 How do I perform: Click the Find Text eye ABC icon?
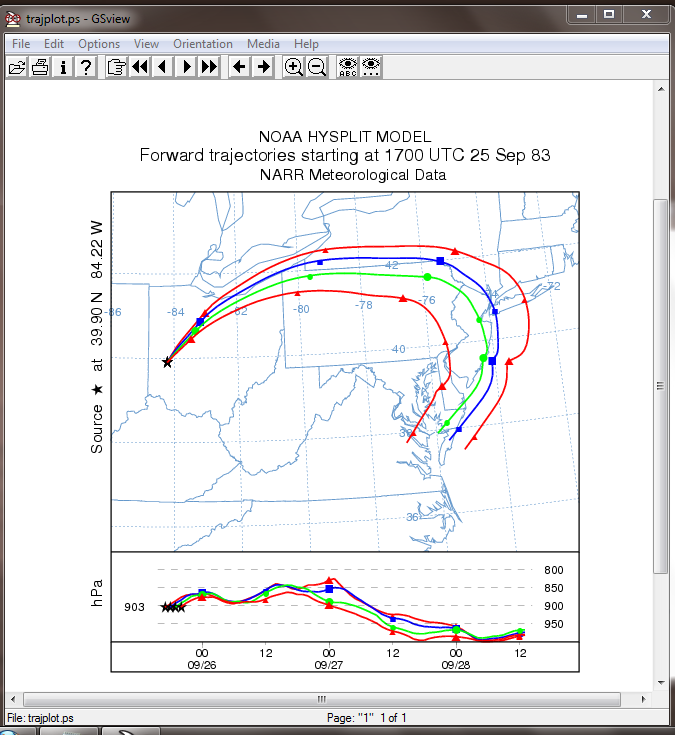point(347,67)
